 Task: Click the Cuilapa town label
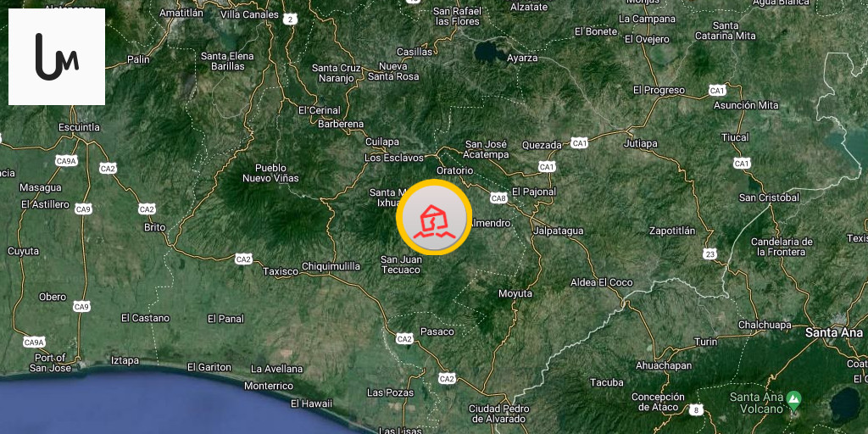(x=382, y=142)
